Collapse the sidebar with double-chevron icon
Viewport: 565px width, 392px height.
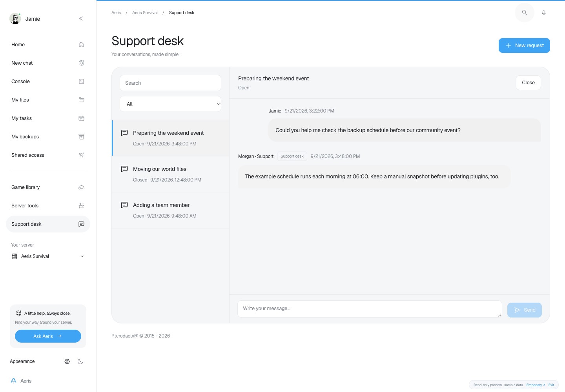(81, 18)
